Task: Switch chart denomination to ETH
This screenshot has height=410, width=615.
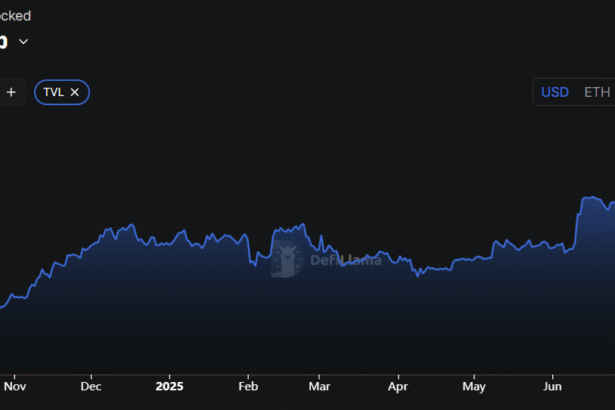Action: [596, 92]
